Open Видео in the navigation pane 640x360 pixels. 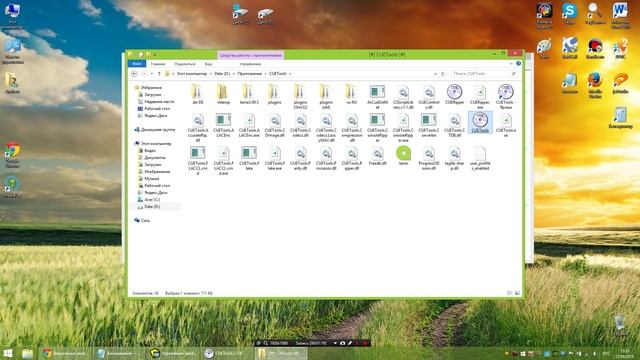click(x=150, y=151)
